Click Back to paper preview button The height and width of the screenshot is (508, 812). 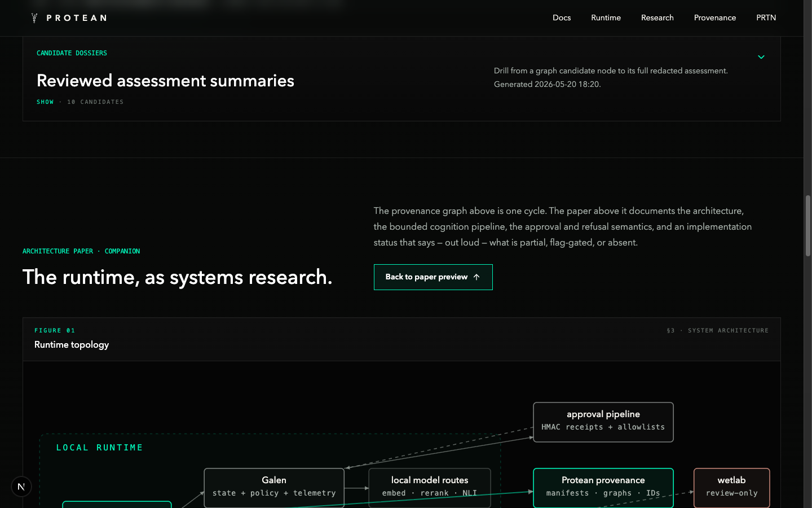[x=433, y=277]
